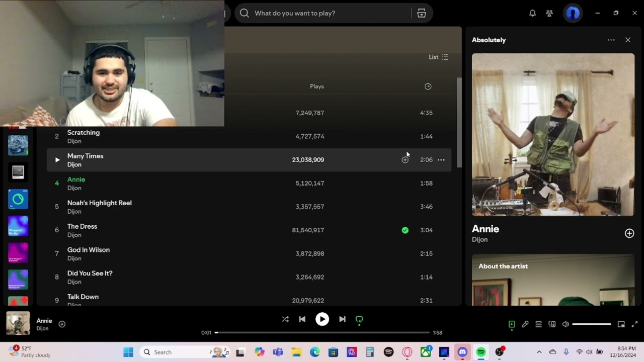Adjust the volume slider

tap(592, 324)
